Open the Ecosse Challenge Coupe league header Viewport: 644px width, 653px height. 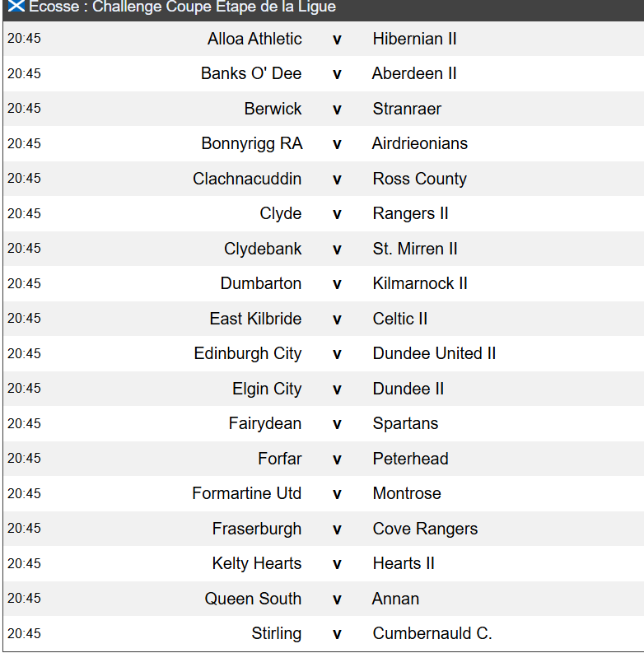tap(324, 10)
